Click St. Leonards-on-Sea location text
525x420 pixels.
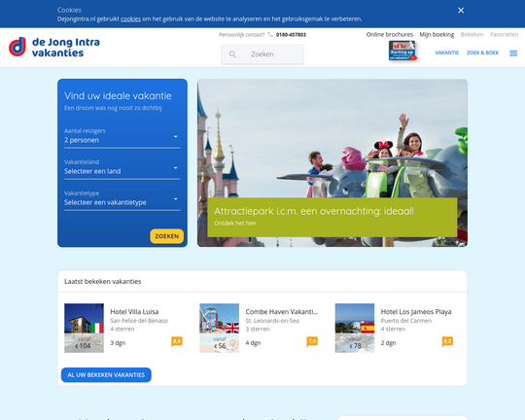[x=272, y=321]
